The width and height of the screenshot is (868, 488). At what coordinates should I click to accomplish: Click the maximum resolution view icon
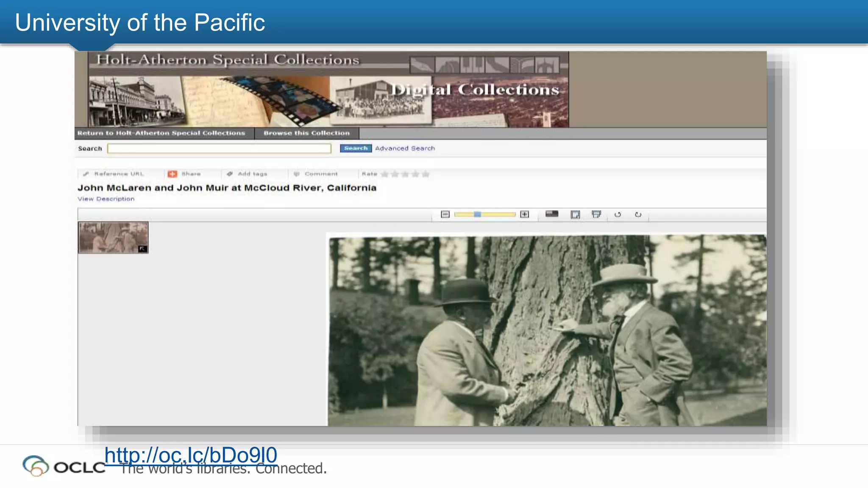click(x=552, y=214)
